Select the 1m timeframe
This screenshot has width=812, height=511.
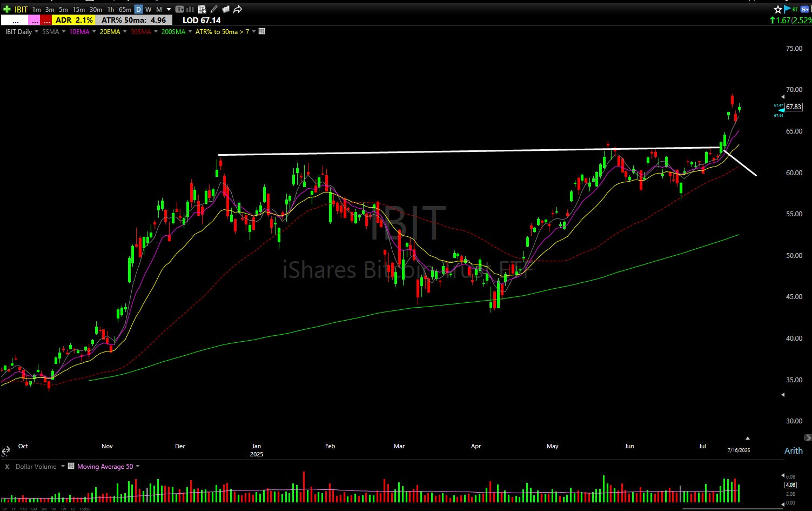point(37,9)
